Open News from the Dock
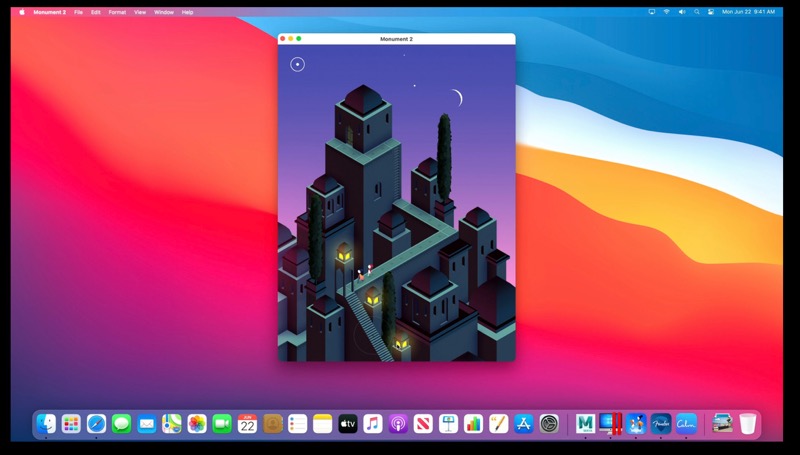 point(423,423)
